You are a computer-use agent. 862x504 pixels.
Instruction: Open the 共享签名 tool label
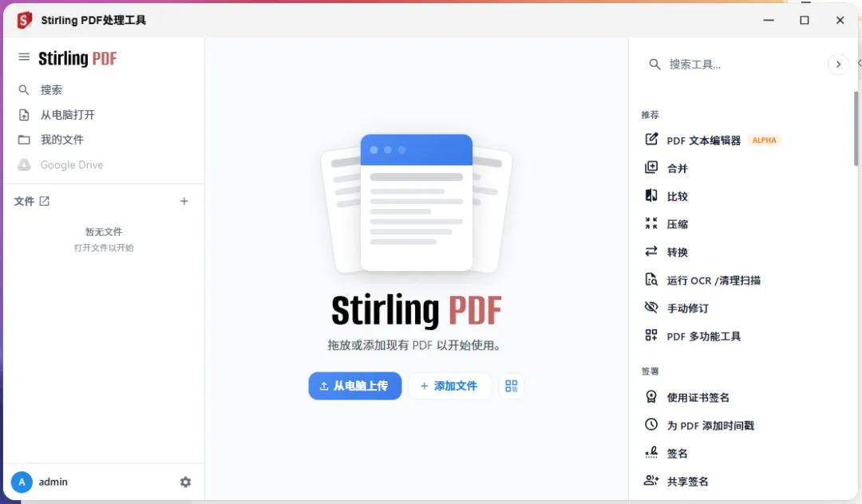tap(688, 482)
